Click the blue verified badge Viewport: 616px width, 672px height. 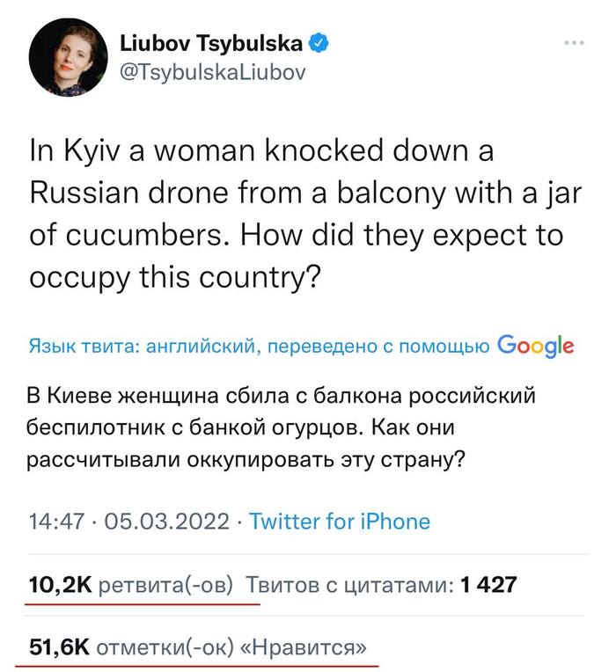(323, 43)
